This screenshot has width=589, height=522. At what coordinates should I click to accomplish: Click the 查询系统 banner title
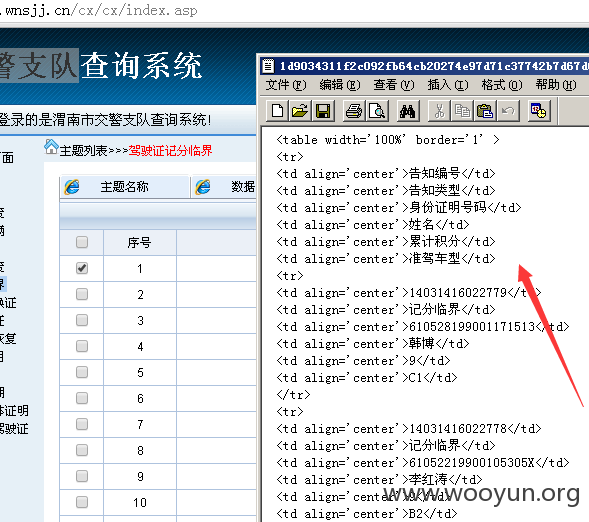point(141,66)
